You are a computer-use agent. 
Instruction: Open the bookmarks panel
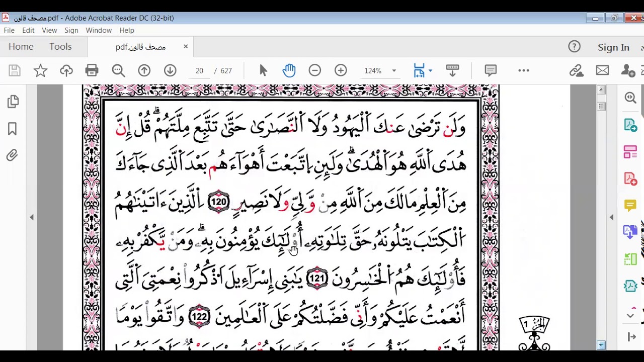13,129
